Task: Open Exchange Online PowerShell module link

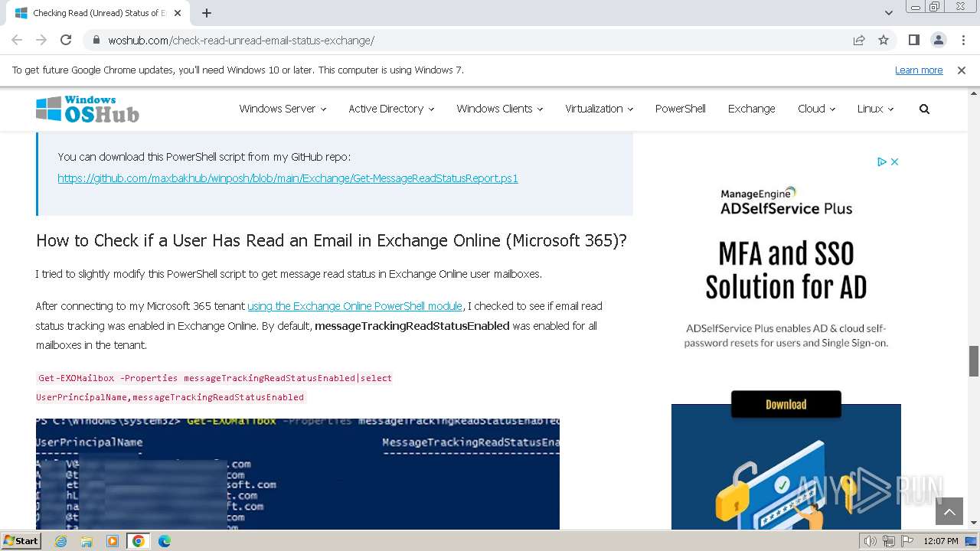Action: pos(354,306)
